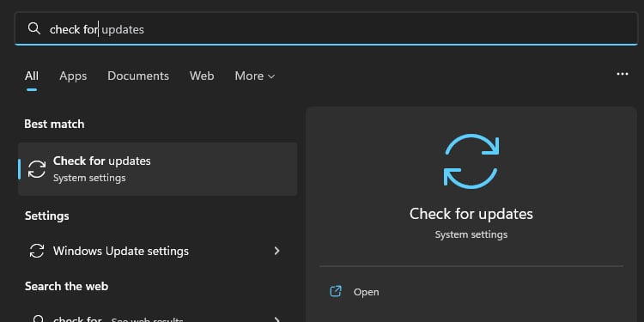Click the large blue update icon in preview pane
This screenshot has width=644, height=322.
471,161
